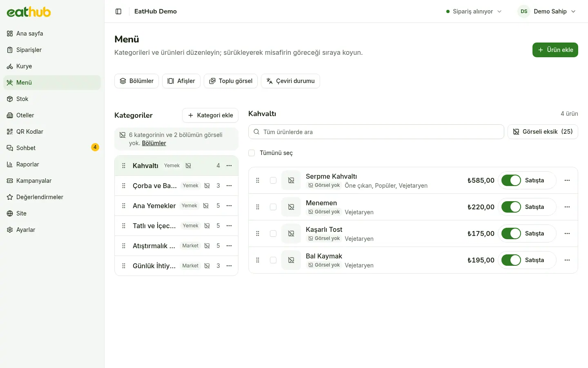Open Siparişler in the sidebar
Screen dimensions: 588x368
tap(52, 50)
